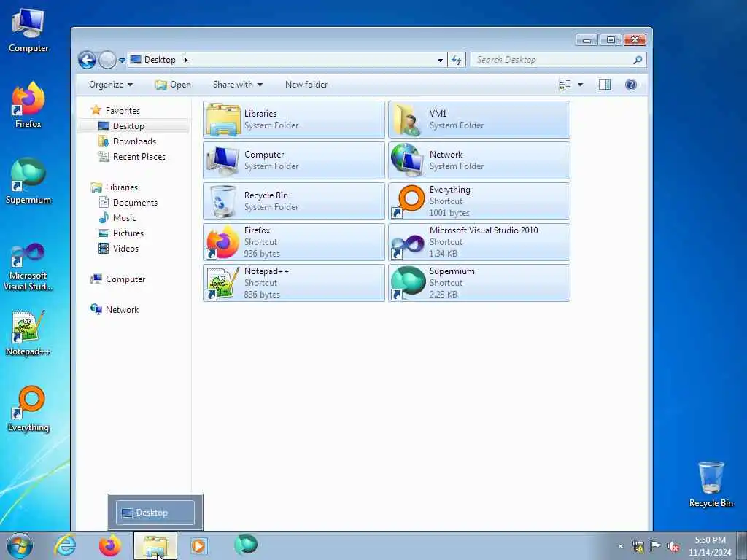The image size is (747, 560).
Task: Select Microsoft Visual Studio 2010 shortcut tile
Action: click(x=479, y=242)
